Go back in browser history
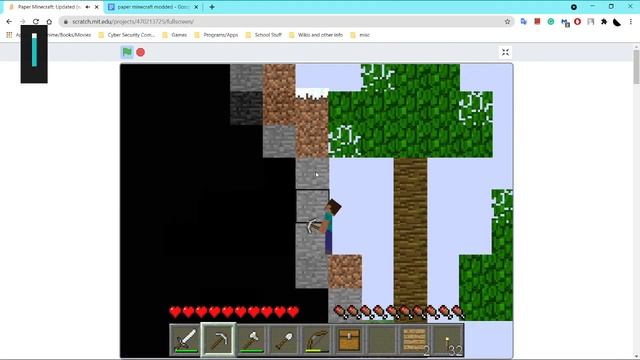The image size is (640, 360). pos(9,22)
